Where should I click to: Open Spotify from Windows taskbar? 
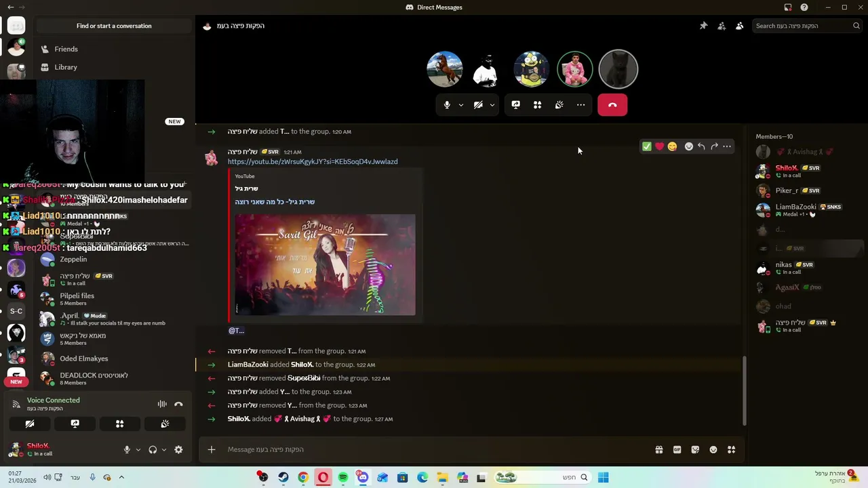click(x=343, y=477)
